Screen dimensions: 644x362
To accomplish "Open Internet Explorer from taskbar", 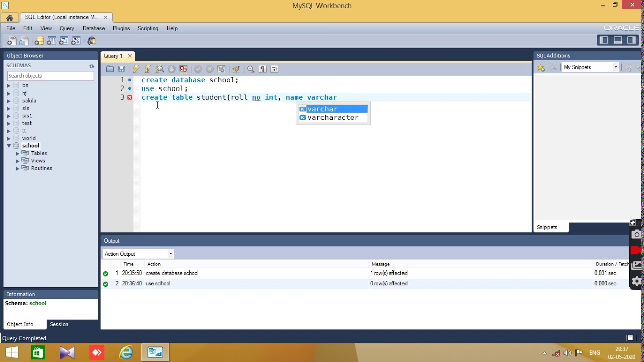I will pyautogui.click(x=126, y=353).
